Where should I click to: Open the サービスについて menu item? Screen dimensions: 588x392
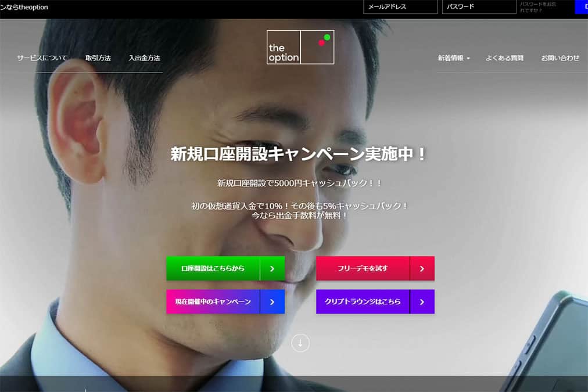tap(42, 58)
